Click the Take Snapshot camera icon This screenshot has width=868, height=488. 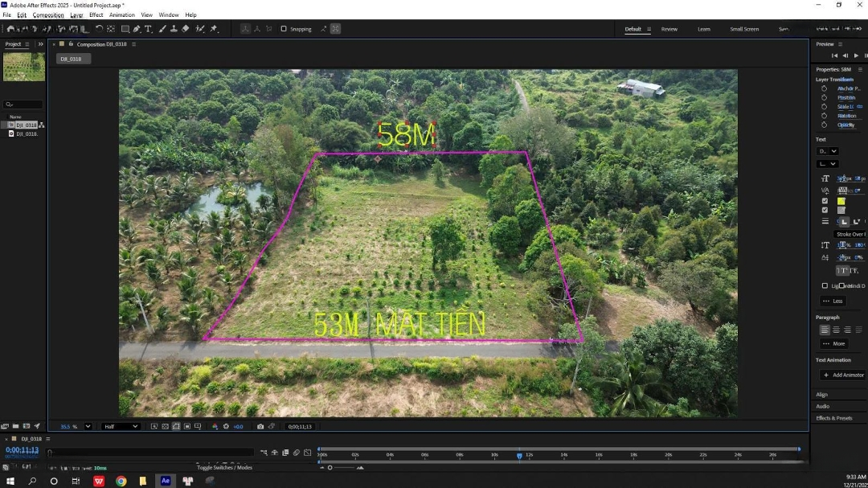click(x=260, y=426)
